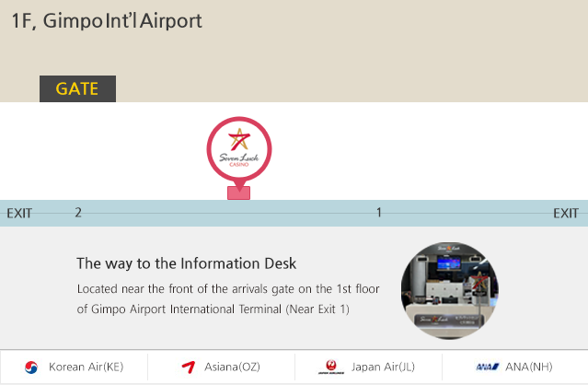Select the GATE label tab
Viewport: 588px width, 385px height.
click(77, 89)
